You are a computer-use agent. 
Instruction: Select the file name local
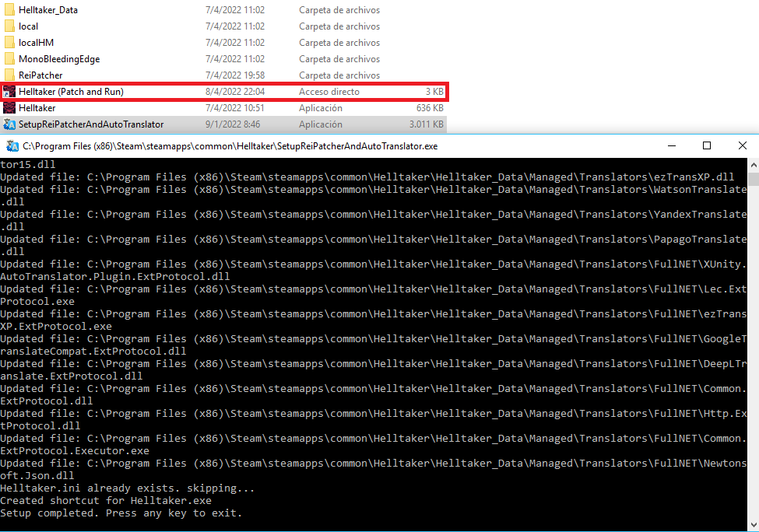pyautogui.click(x=28, y=26)
